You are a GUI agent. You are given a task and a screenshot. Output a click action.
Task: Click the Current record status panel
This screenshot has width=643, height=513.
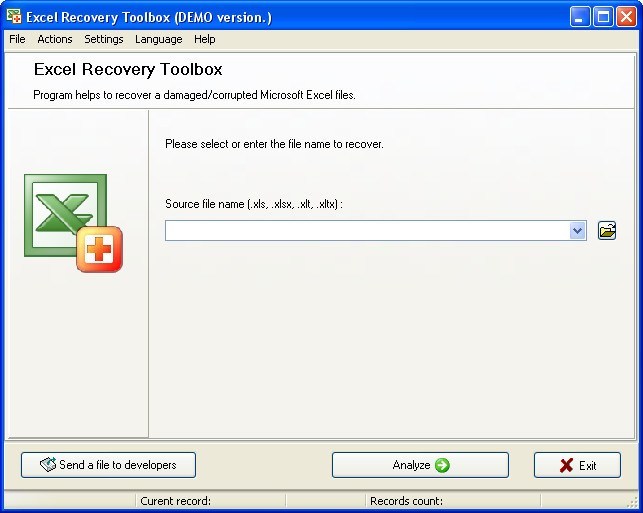click(210, 501)
